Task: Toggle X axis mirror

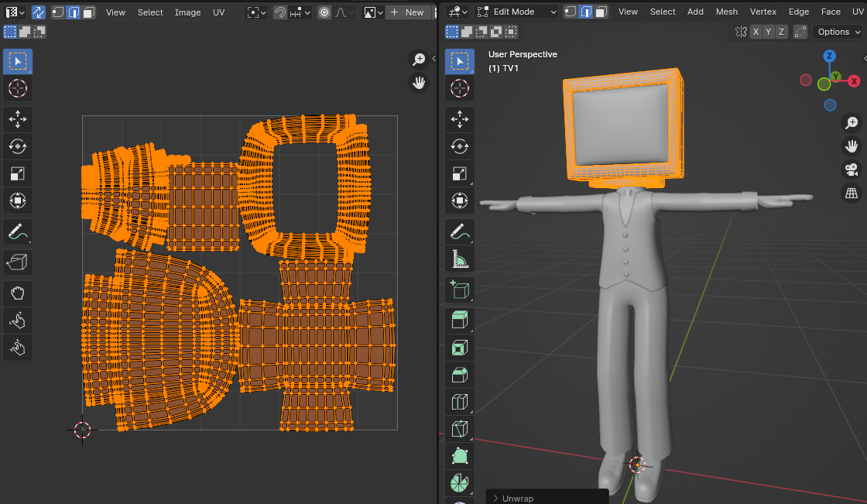Action: tap(756, 32)
